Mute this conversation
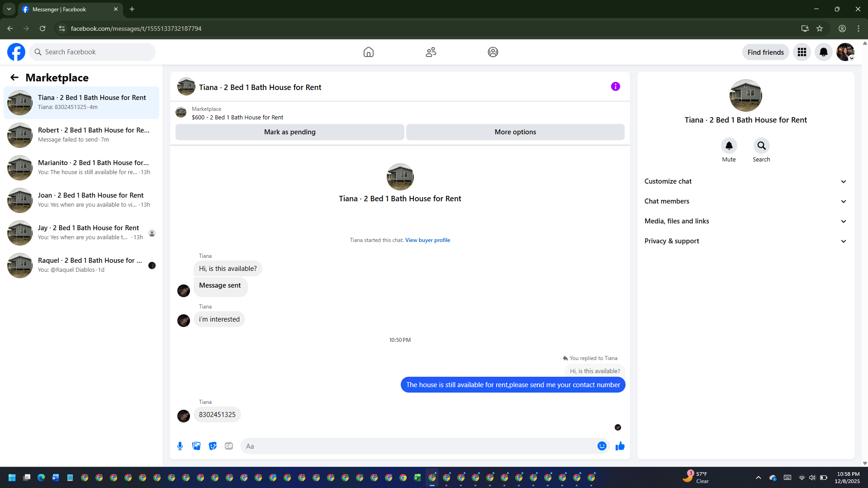Screen dimensions: 868x488 coord(729,146)
